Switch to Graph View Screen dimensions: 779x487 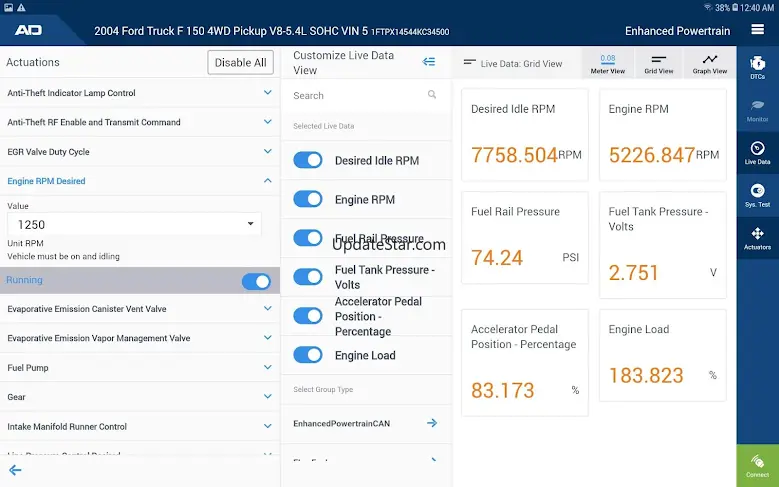[x=709, y=63]
